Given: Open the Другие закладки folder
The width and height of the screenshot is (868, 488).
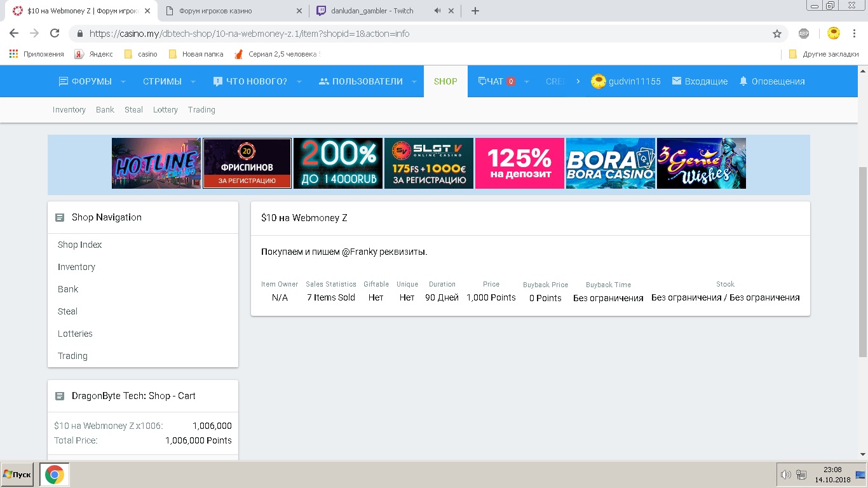Looking at the screenshot, I should (824, 54).
